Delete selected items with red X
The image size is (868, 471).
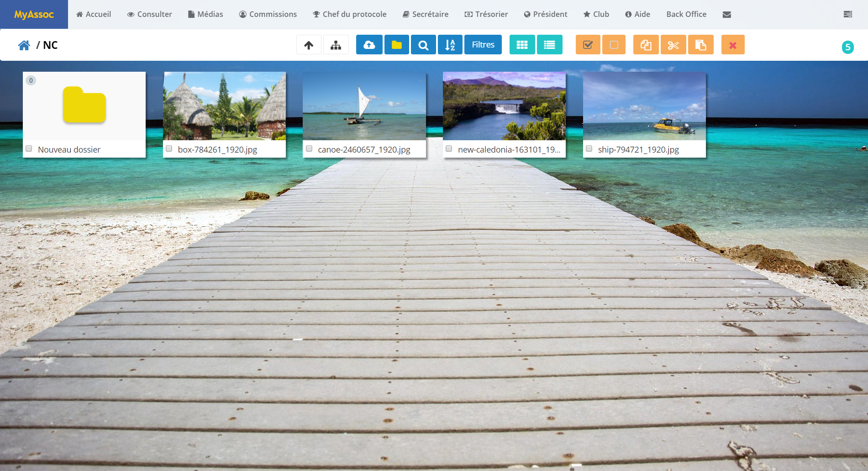tap(733, 45)
